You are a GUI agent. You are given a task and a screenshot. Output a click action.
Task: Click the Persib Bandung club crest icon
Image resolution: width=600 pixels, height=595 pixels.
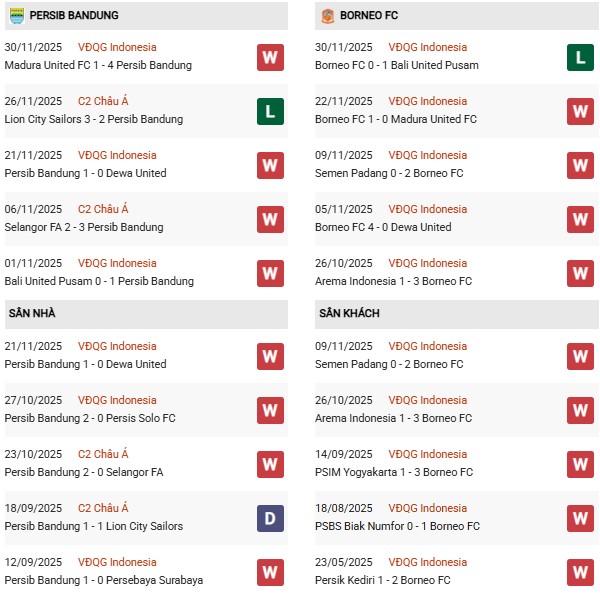(16, 15)
